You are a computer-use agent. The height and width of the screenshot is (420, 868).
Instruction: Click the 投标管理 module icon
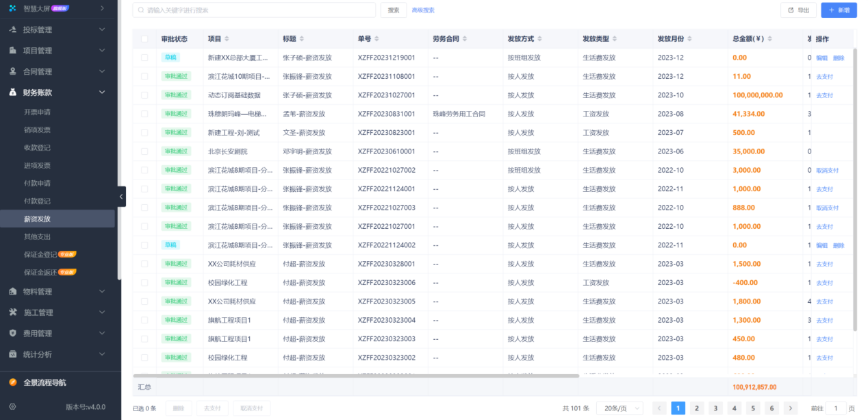[x=11, y=30]
